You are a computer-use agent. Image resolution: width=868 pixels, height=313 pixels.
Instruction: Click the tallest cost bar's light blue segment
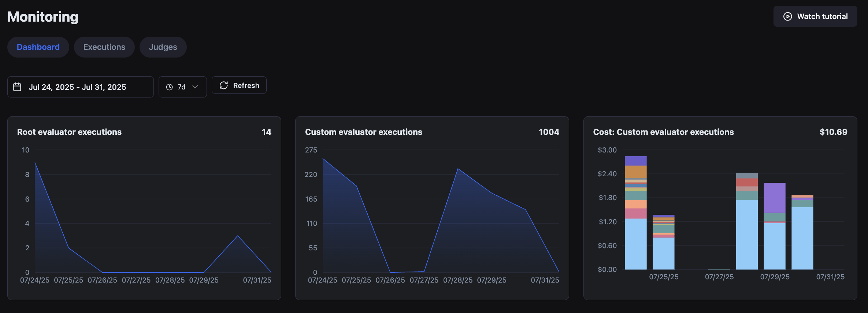635,244
